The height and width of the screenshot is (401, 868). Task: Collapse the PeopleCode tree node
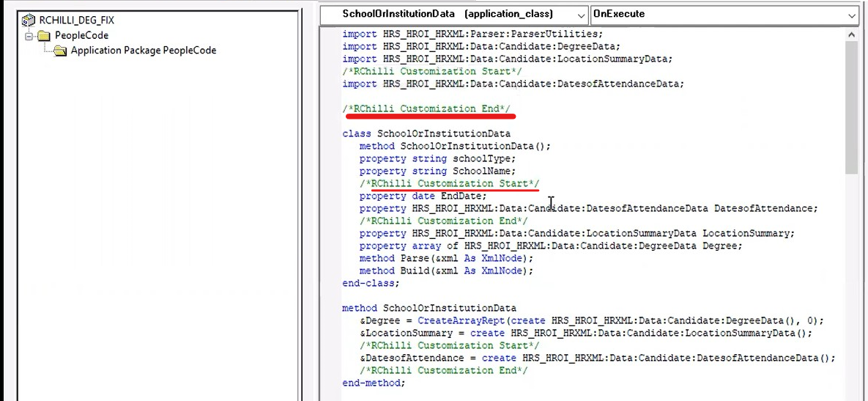29,35
